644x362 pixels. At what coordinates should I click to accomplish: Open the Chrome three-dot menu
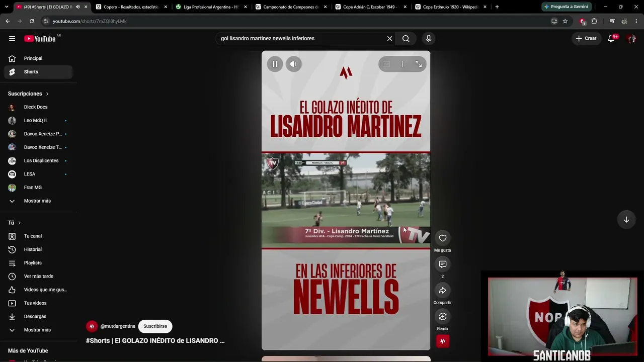[636, 21]
